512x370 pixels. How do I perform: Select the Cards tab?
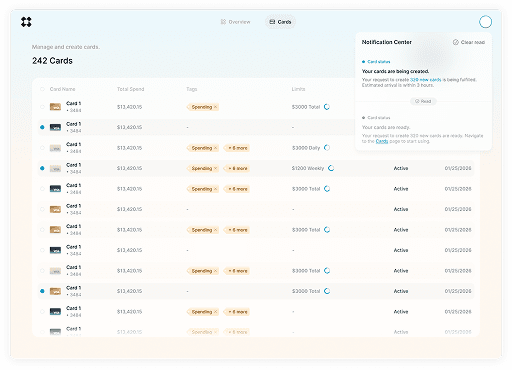[280, 22]
